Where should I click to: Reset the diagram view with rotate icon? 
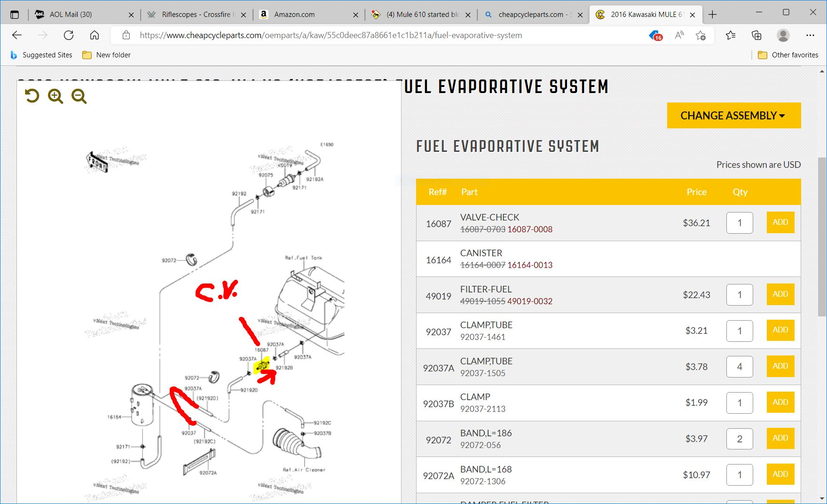coord(32,96)
